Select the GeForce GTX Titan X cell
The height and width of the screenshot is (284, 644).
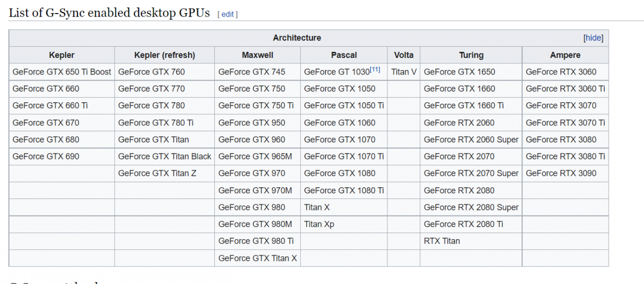[x=258, y=258]
